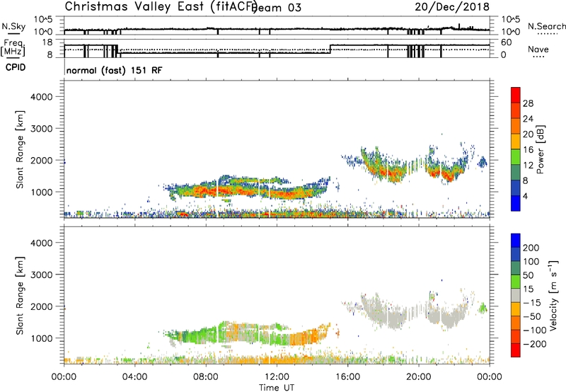Click the 'CPID' label

[16, 67]
